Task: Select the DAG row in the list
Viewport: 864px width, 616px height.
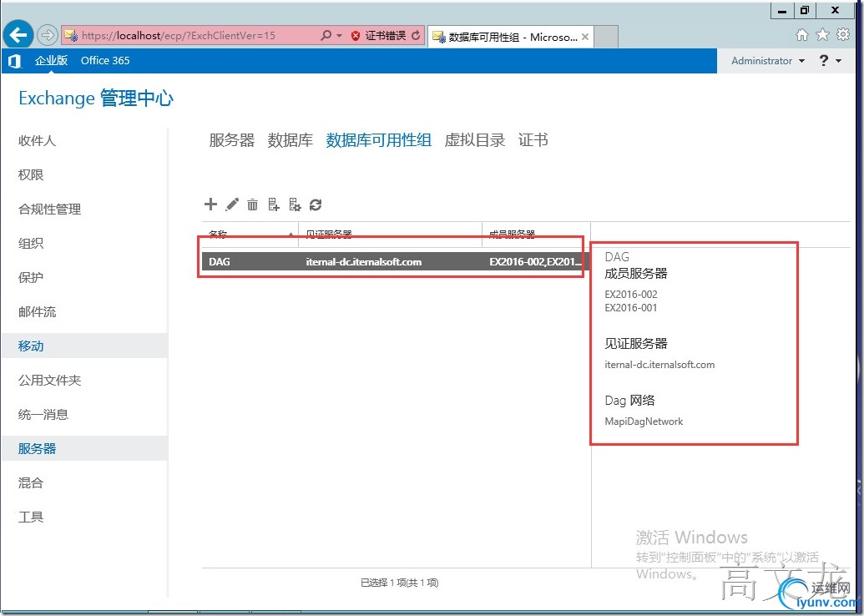Action: coord(397,262)
